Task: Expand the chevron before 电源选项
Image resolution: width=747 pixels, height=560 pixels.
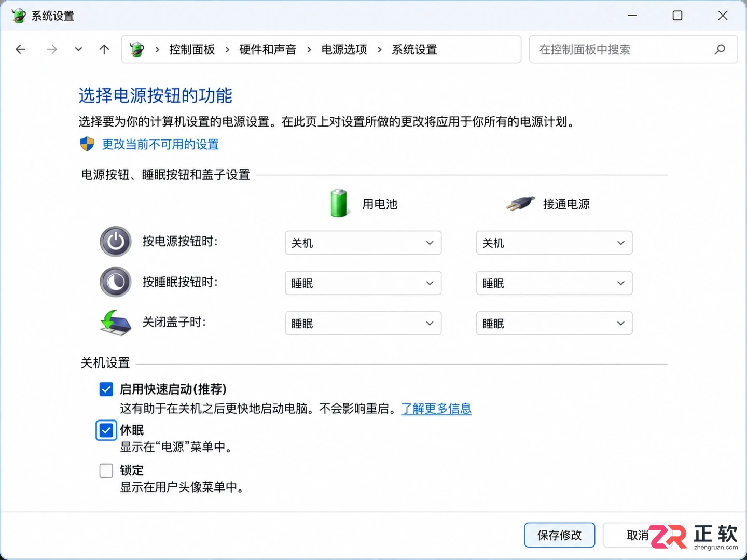Action: tap(309, 49)
